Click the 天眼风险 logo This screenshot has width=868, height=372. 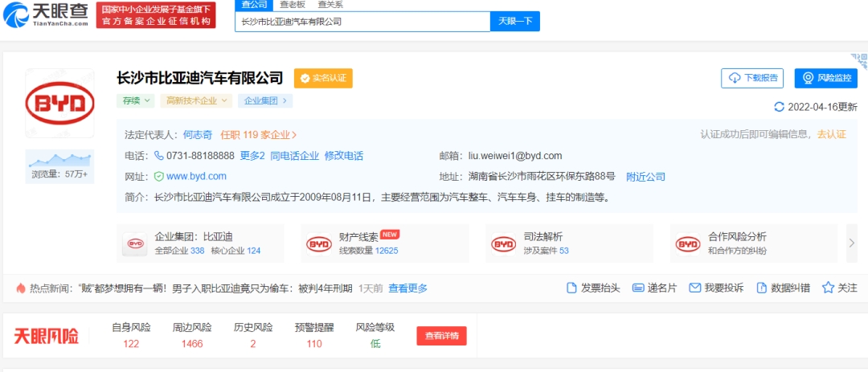click(47, 336)
